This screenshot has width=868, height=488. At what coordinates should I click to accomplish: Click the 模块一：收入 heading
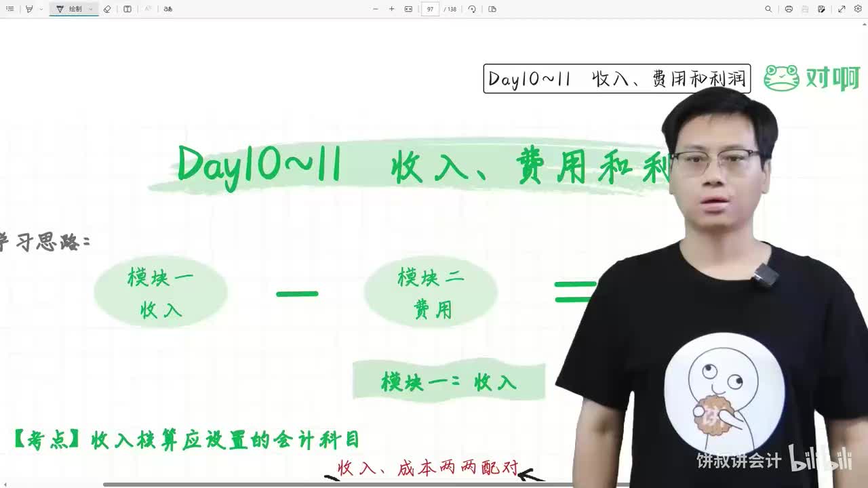[x=449, y=382]
